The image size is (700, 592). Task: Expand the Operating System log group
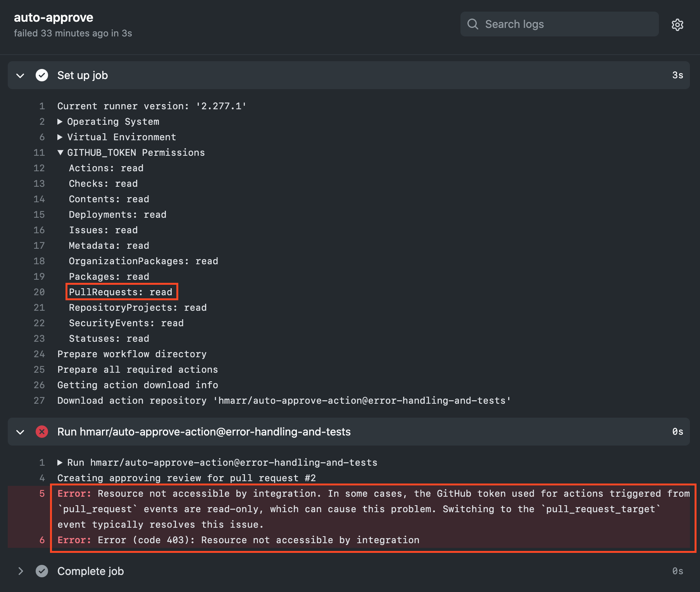coord(60,121)
